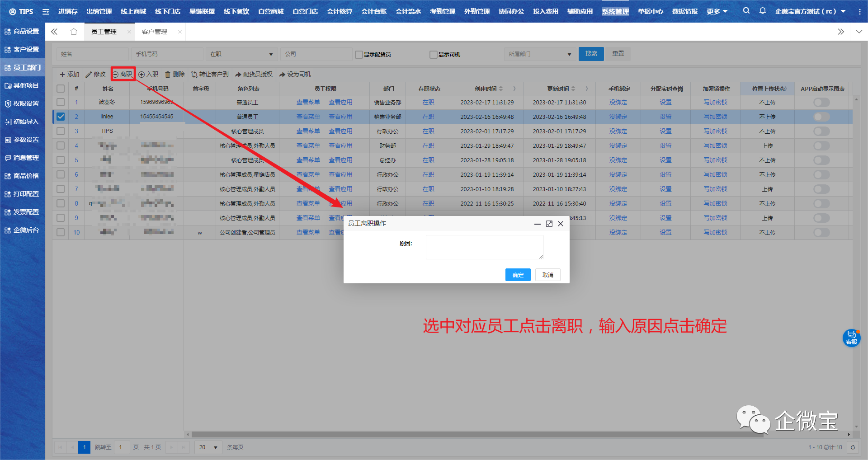Toggle APP启动显示图表 switch in first row

click(x=821, y=103)
